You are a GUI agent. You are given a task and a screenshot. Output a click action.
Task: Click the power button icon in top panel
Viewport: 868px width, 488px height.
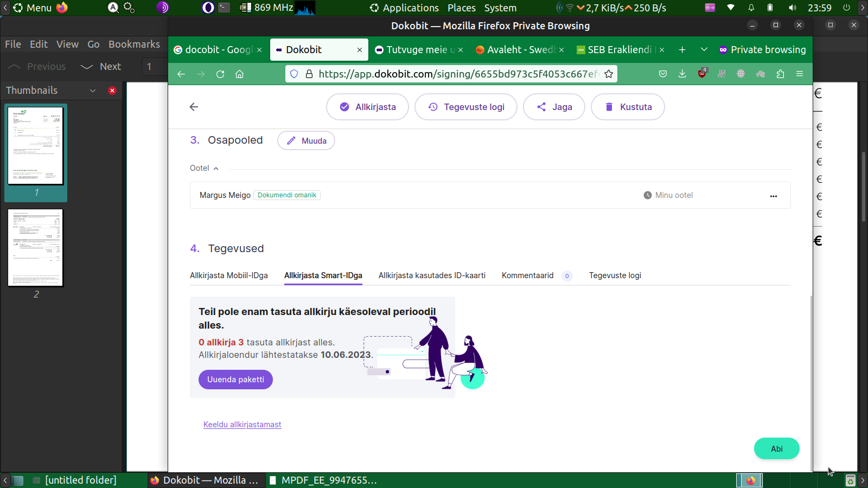tap(846, 8)
